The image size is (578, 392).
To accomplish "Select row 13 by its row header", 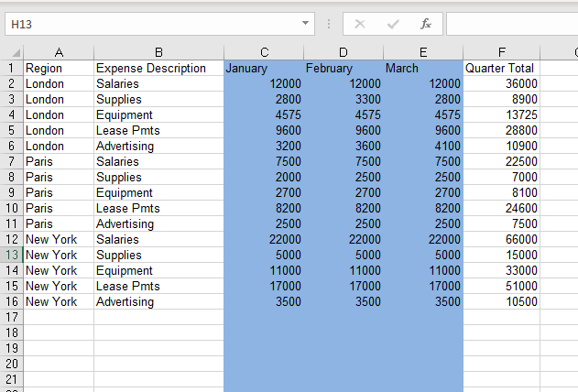I will tap(12, 255).
